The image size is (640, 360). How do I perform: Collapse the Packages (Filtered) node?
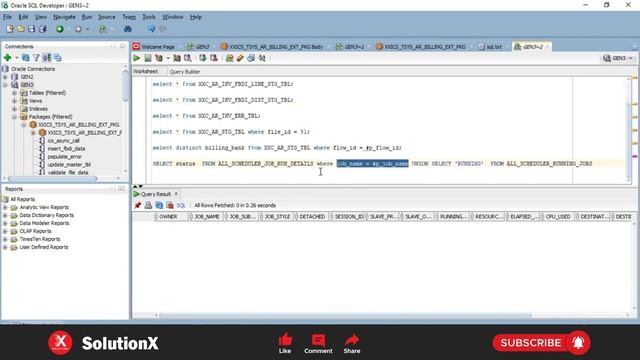(x=15, y=117)
